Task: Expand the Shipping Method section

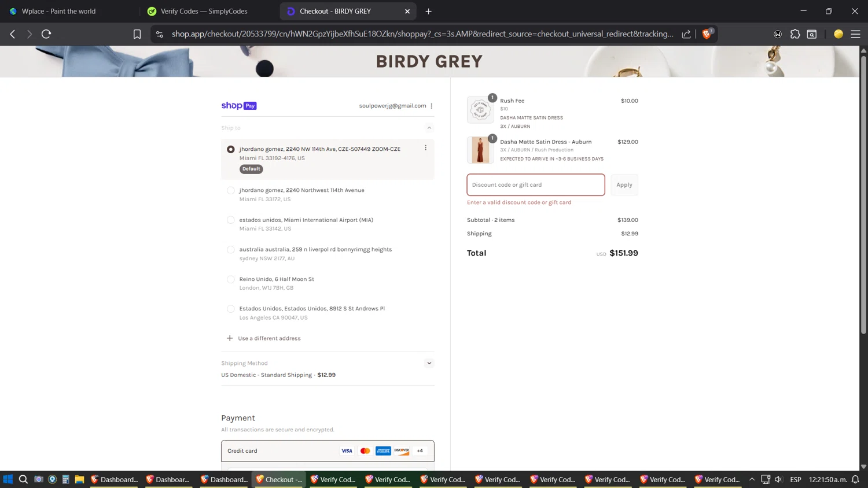Action: (429, 363)
